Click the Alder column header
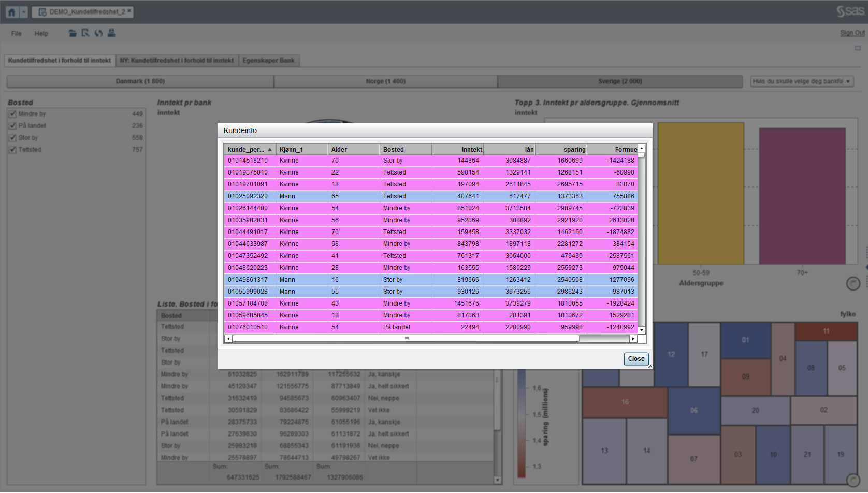This screenshot has height=493, width=868. [354, 149]
